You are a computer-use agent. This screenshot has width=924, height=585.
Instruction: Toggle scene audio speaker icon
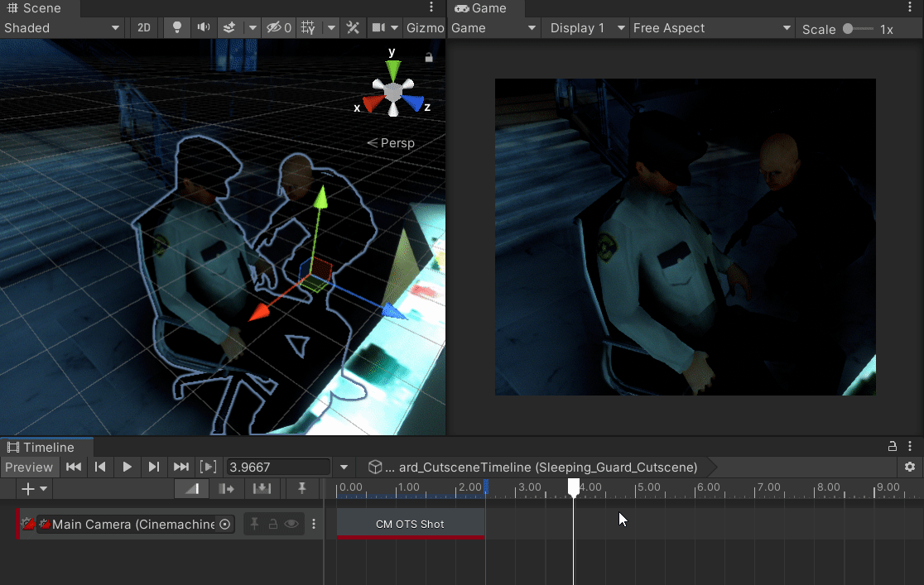point(204,27)
